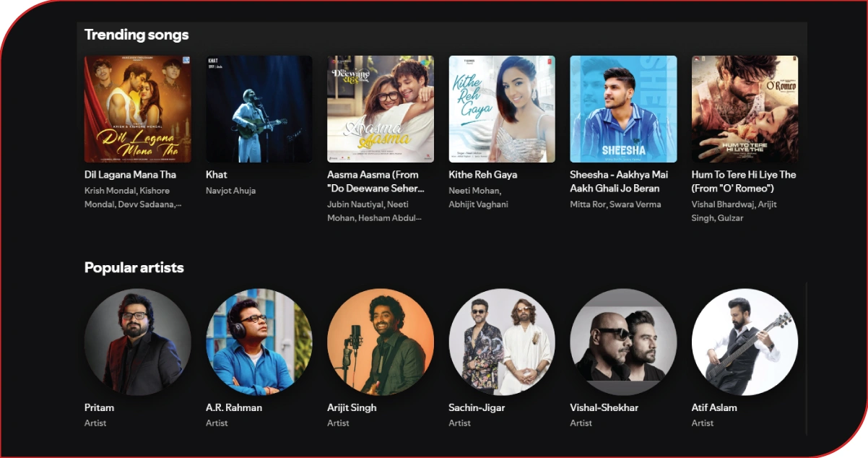Open the Sheesha song cover thumbnail
This screenshot has width=868, height=458.
[623, 109]
